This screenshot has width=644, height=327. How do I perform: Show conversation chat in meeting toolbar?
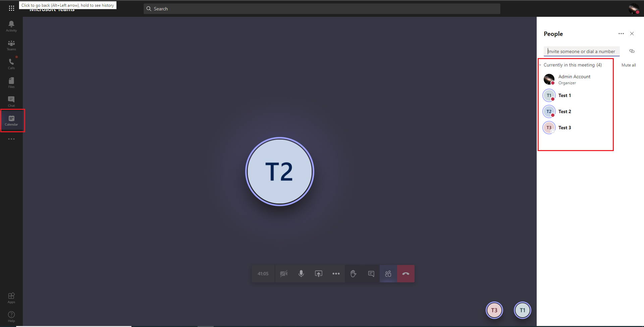(371, 274)
